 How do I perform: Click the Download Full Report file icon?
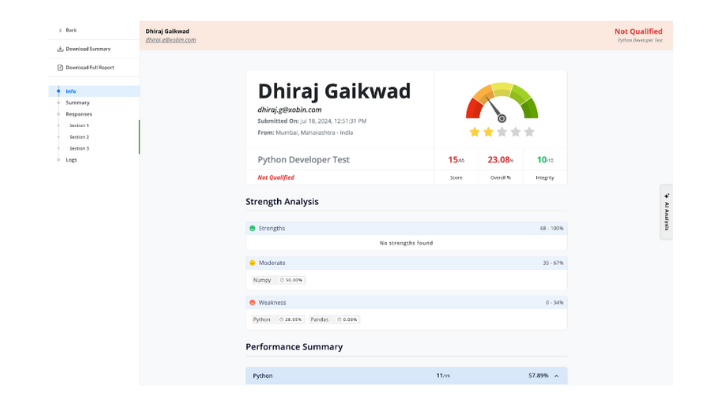(x=59, y=67)
